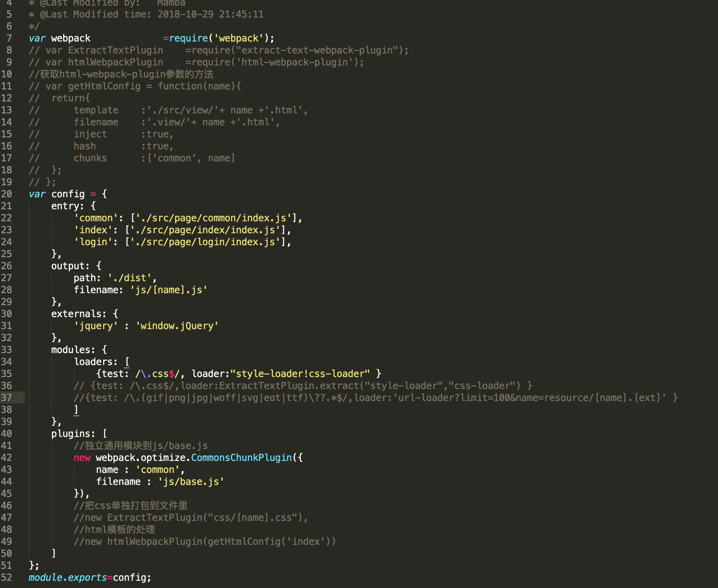Click the "entry:" property key
Viewport: 718px width, 588px height.
68,206
